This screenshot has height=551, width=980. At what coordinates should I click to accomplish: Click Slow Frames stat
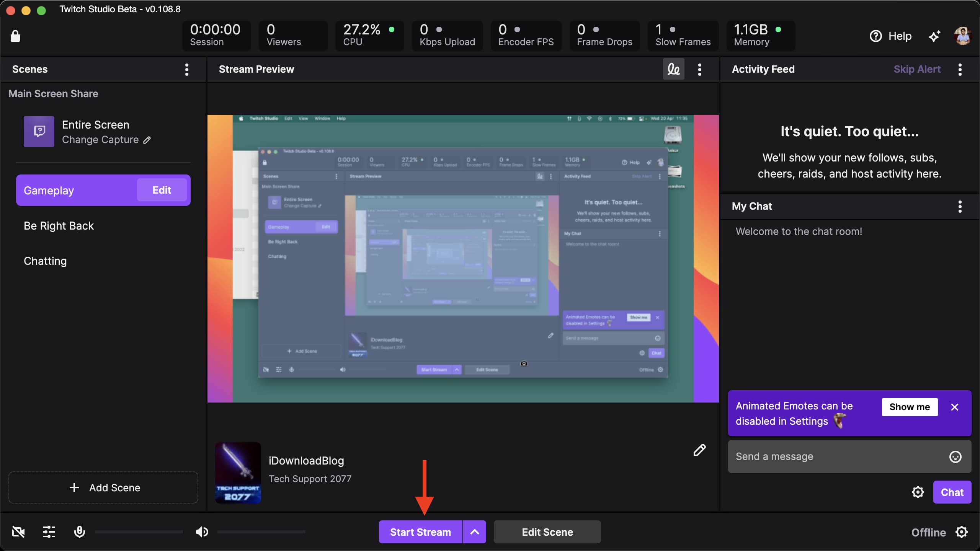coord(683,36)
